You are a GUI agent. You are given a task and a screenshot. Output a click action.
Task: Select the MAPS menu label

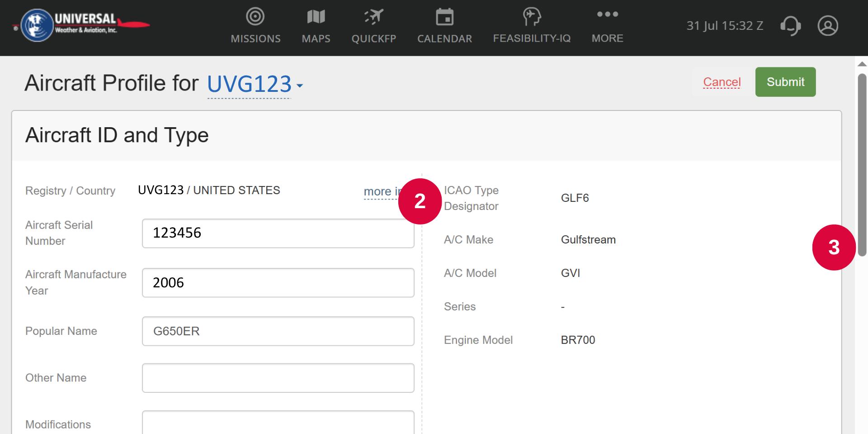[x=316, y=38]
